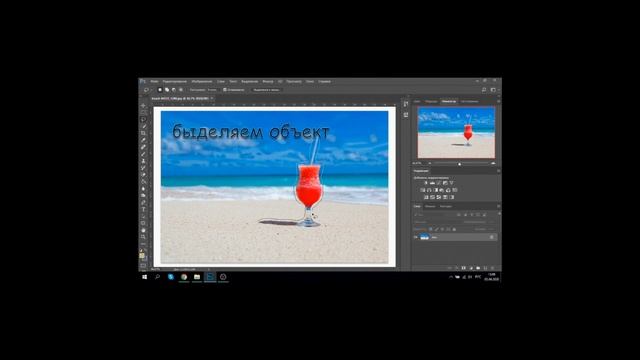Select the Horizontal Type tool
Image resolution: width=640 pixels, height=360 pixels.
[143, 209]
